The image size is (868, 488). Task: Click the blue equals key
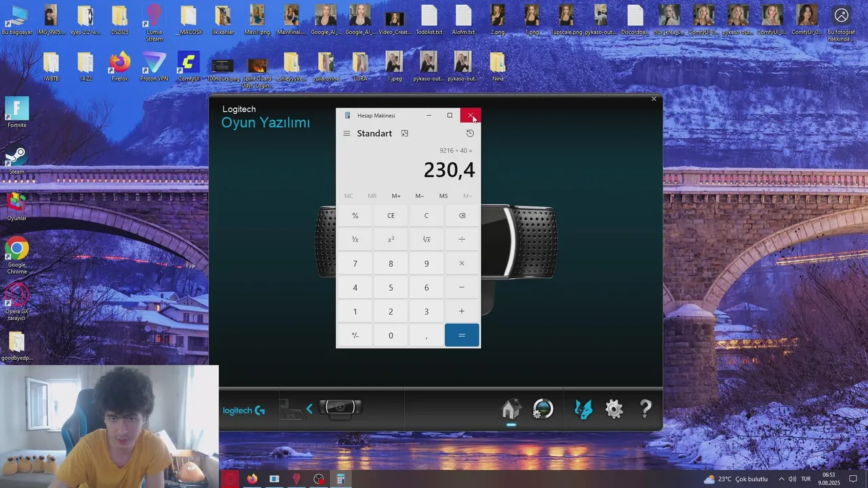point(462,335)
